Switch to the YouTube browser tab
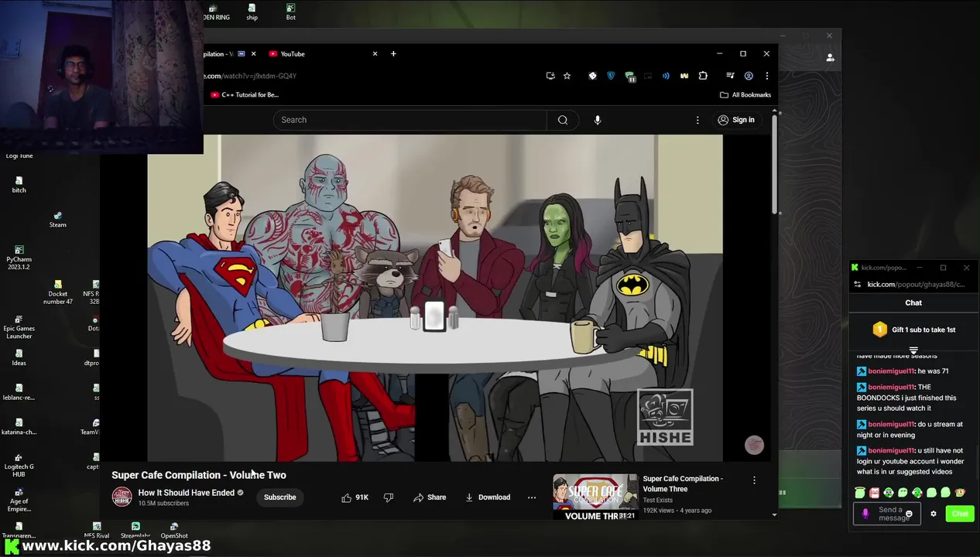Image resolution: width=980 pixels, height=557 pixels. (x=321, y=54)
